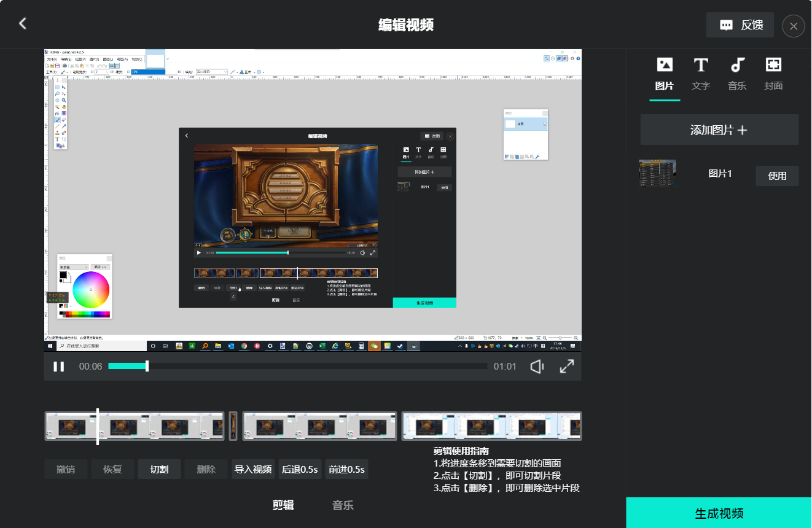This screenshot has width=812, height=528.
Task: Click the 恢复 redo button
Action: [x=112, y=469]
